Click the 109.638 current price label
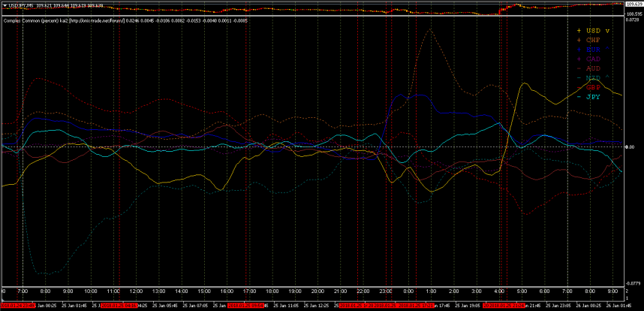The image size is (644, 311). tap(634, 4)
